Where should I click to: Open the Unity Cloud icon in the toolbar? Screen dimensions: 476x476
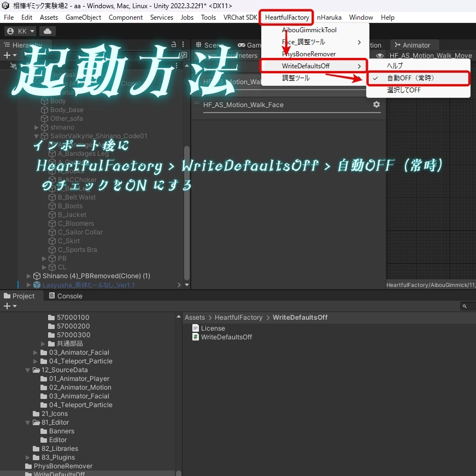click(x=46, y=31)
